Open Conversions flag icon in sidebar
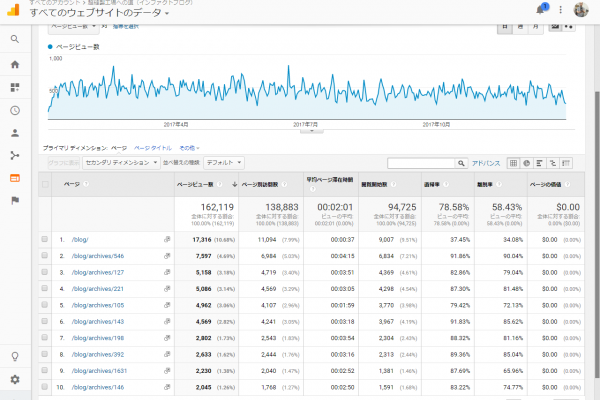The height and width of the screenshot is (400, 600). (x=15, y=200)
